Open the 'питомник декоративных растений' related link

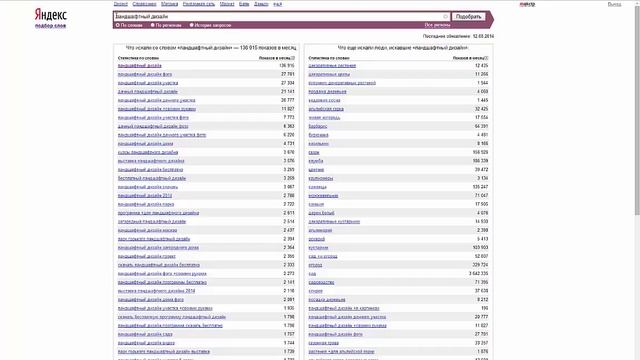(342, 83)
